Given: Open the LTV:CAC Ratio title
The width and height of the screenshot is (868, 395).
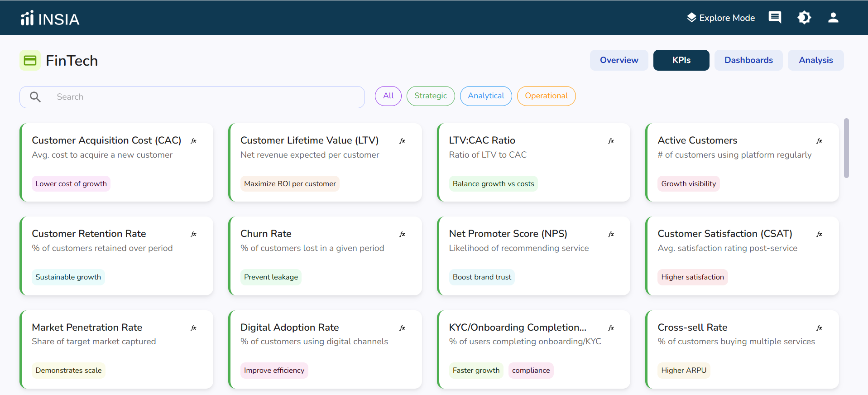Looking at the screenshot, I should click(x=482, y=140).
